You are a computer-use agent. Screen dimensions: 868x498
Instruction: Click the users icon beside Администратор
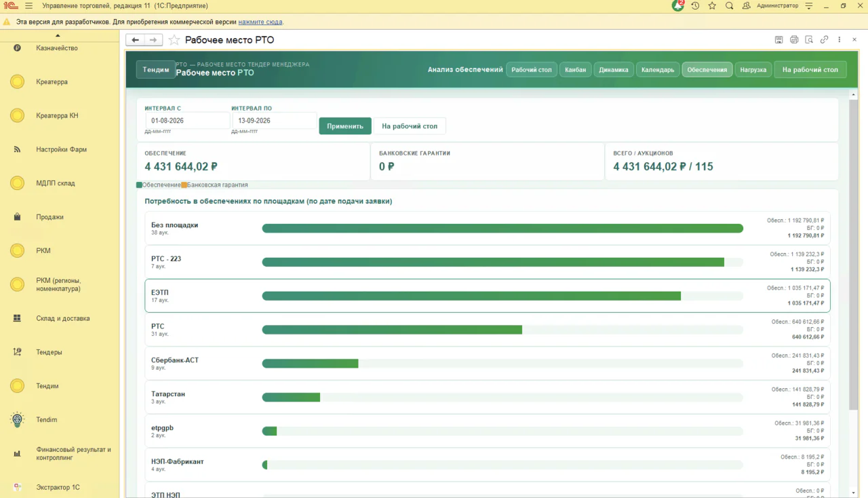[x=747, y=5]
